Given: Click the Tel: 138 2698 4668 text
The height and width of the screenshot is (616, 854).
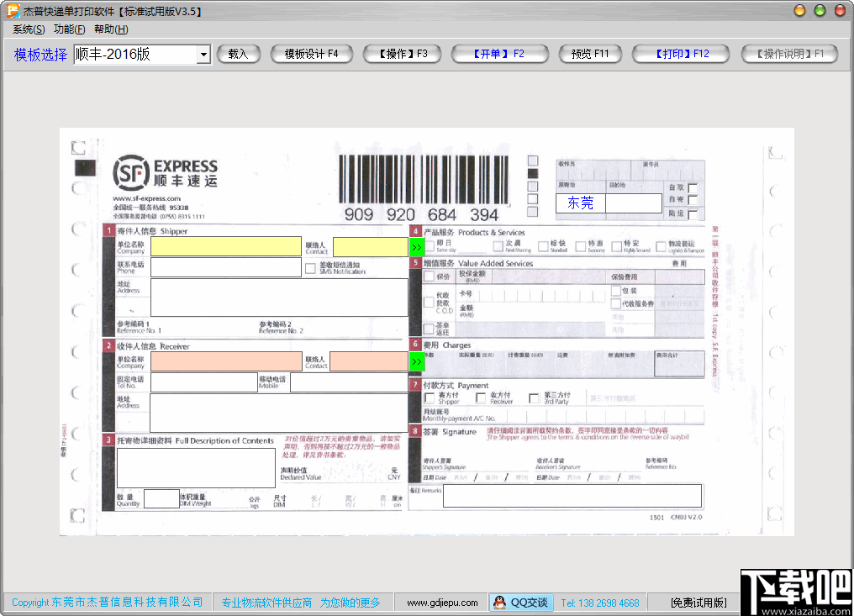Looking at the screenshot, I should (x=599, y=603).
